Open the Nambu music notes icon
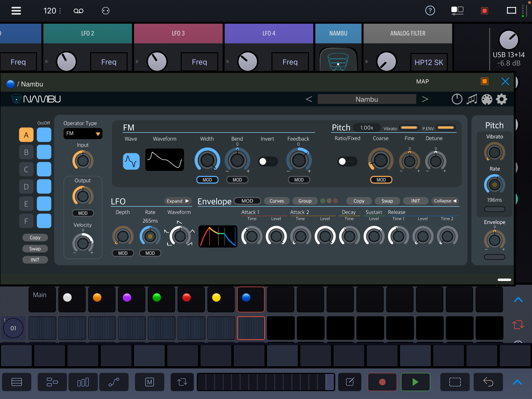This screenshot has height=399, width=532. click(x=472, y=99)
